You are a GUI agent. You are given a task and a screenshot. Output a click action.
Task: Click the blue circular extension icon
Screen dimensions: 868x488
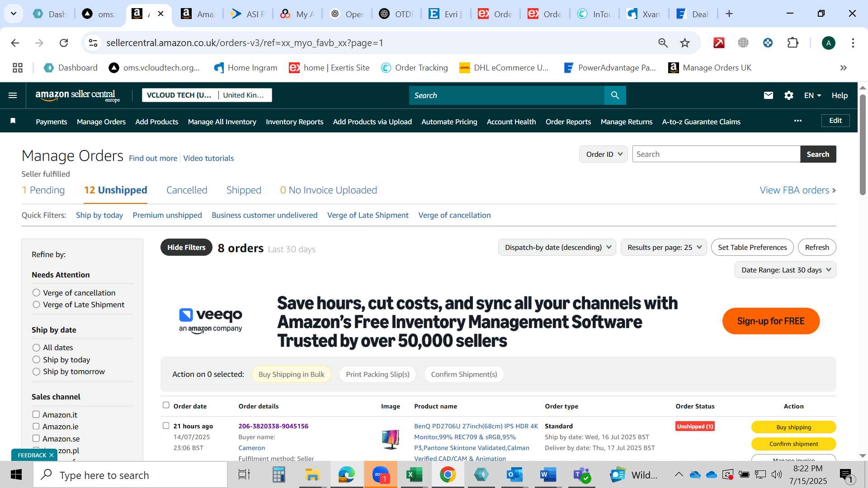(x=768, y=43)
